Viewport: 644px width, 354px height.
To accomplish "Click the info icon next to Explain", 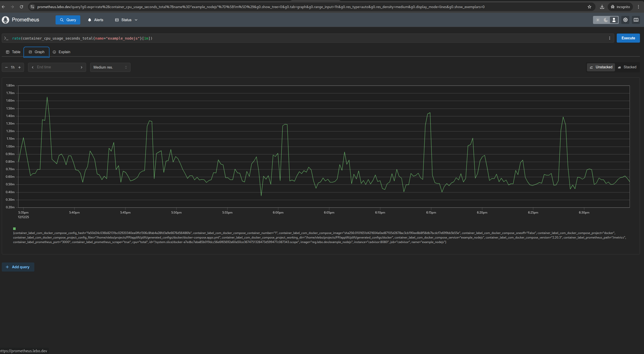I will [55, 52].
